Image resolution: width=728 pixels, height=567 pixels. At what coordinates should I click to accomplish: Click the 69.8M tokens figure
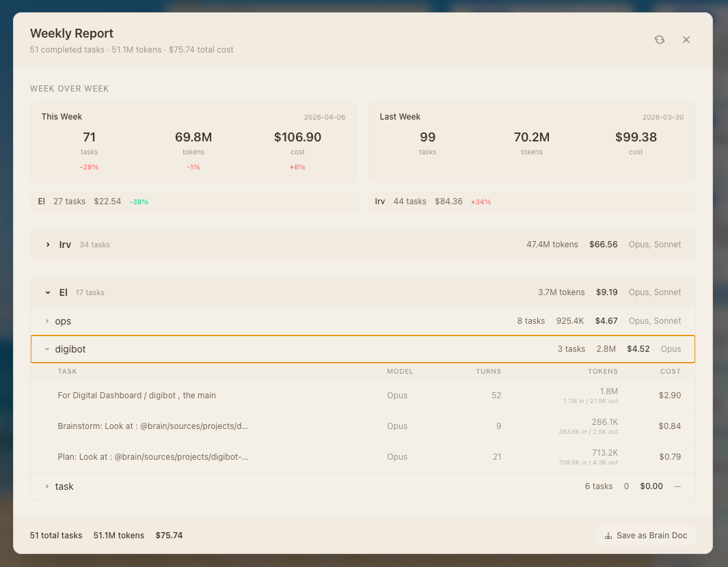click(x=193, y=137)
